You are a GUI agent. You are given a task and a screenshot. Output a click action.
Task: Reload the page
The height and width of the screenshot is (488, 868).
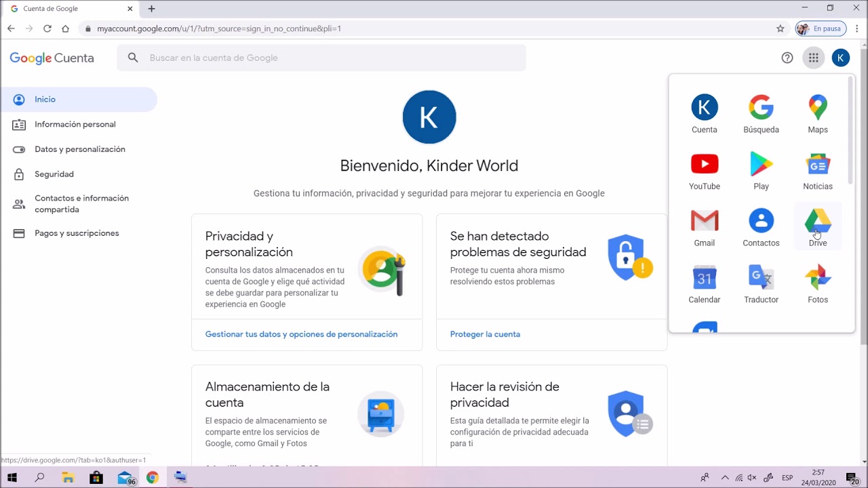click(47, 28)
